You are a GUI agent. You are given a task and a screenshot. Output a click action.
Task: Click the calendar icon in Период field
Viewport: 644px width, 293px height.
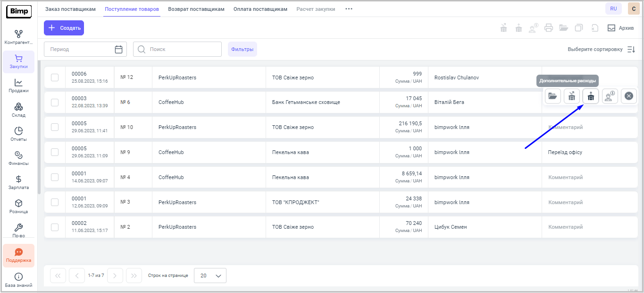pos(118,49)
